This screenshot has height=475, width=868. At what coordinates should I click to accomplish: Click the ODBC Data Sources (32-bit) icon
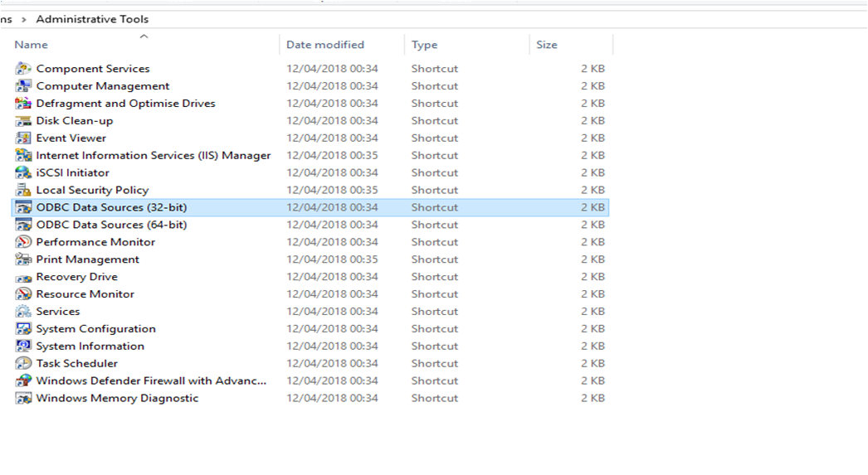(x=23, y=207)
